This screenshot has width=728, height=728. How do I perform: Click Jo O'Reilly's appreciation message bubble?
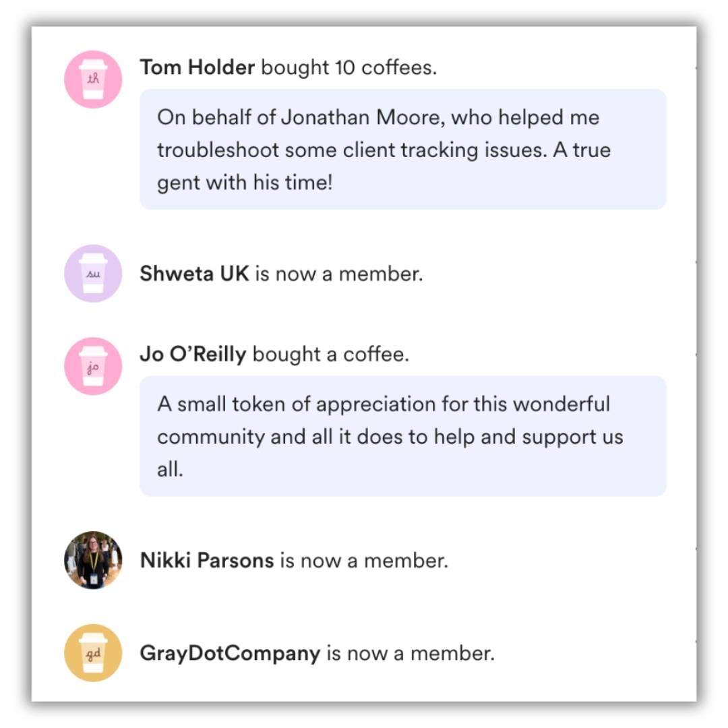402,436
